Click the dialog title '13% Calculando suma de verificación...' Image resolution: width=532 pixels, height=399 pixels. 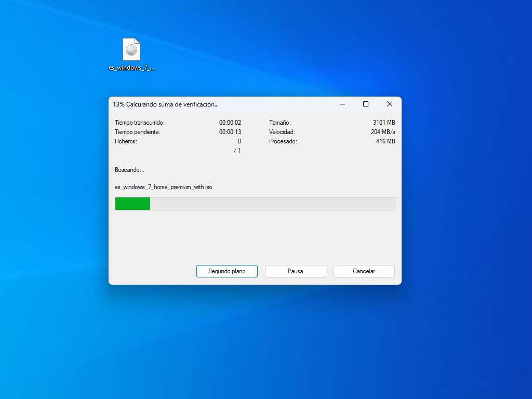tap(166, 104)
